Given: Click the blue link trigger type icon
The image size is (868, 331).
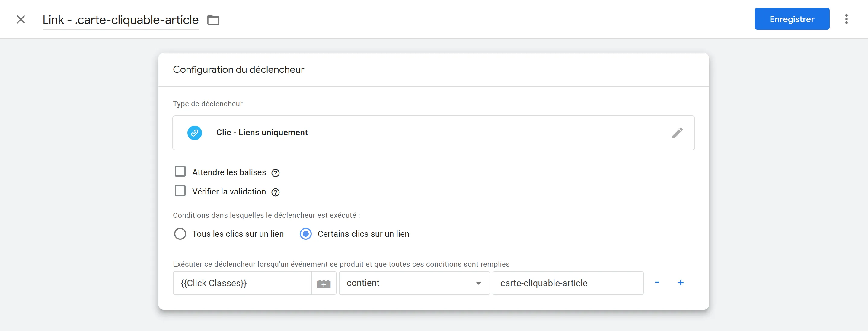Looking at the screenshot, I should point(195,133).
